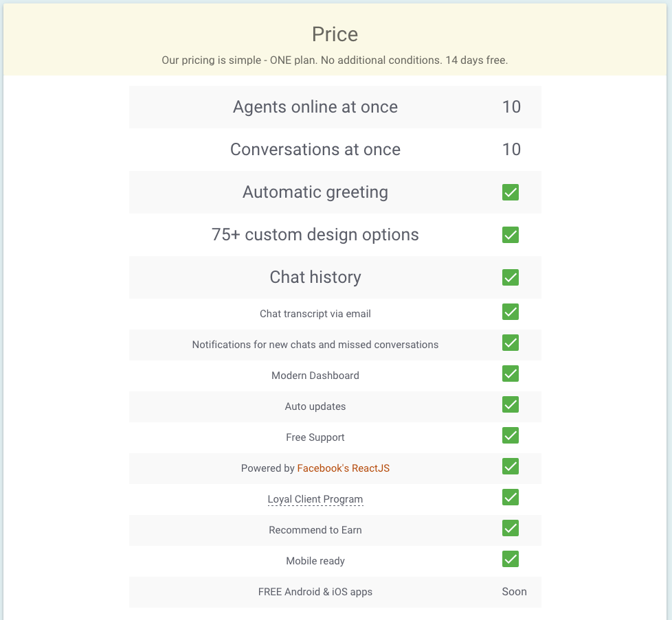This screenshot has height=620, width=672.
Task: Click the checkmark beside Powered by ReactJS
Action: (x=511, y=467)
